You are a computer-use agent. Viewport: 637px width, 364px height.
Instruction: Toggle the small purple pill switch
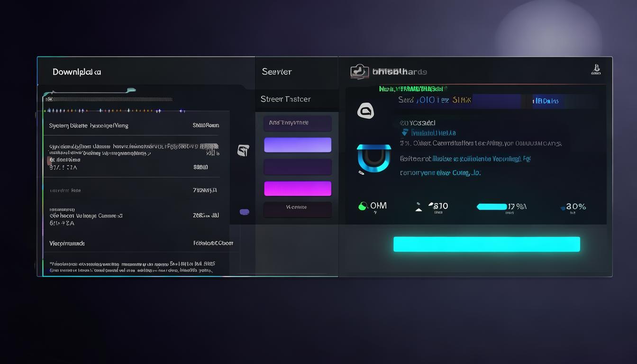point(245,212)
